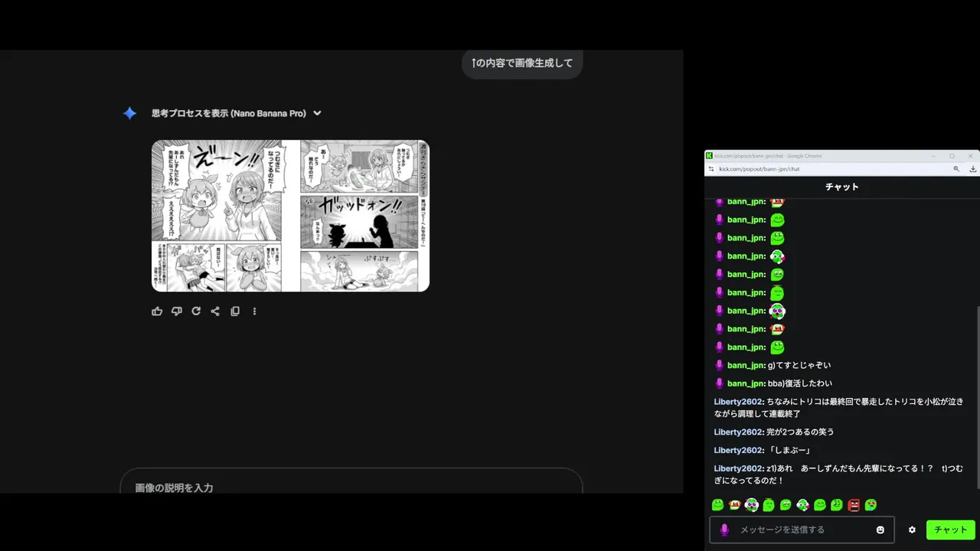Click bann_jpn username on bba)復活したわい message
The image size is (980, 551).
pos(746,383)
